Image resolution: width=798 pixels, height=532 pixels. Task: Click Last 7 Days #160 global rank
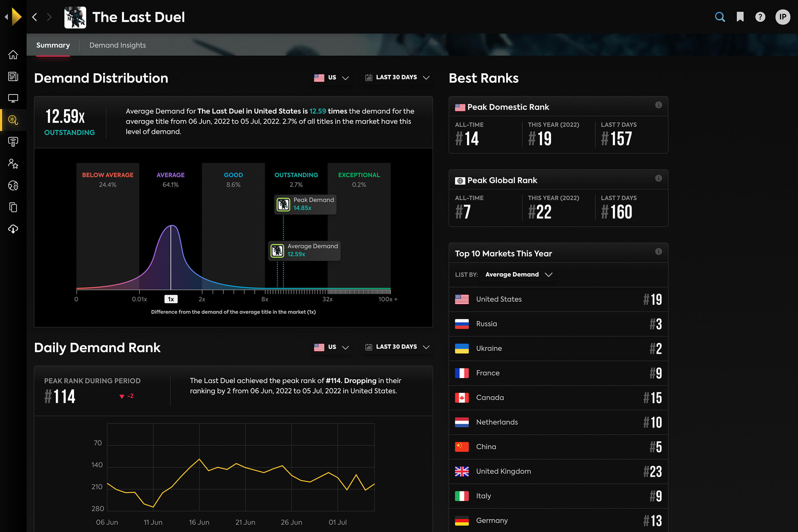point(616,212)
